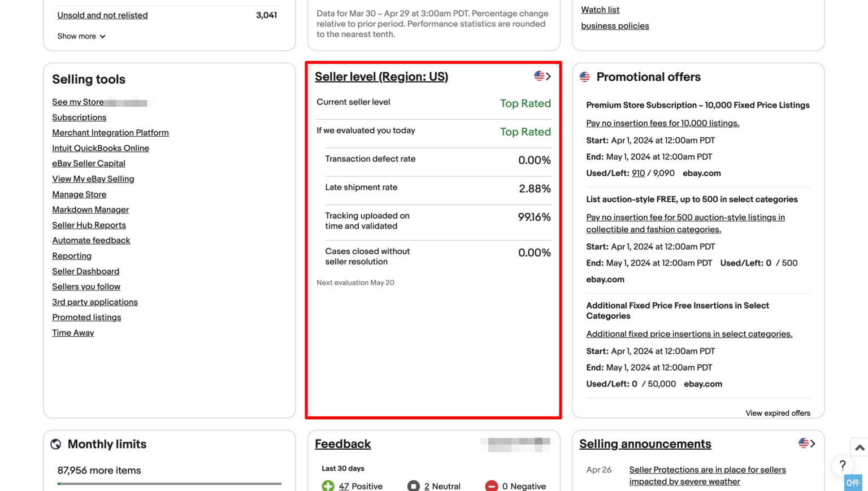The height and width of the screenshot is (491, 868).
Task: Click the 910 used offers count
Action: 638,173
